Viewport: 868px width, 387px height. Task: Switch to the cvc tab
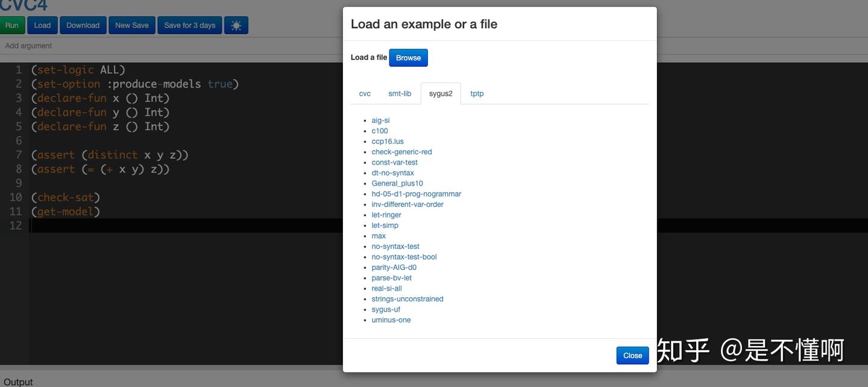click(365, 93)
